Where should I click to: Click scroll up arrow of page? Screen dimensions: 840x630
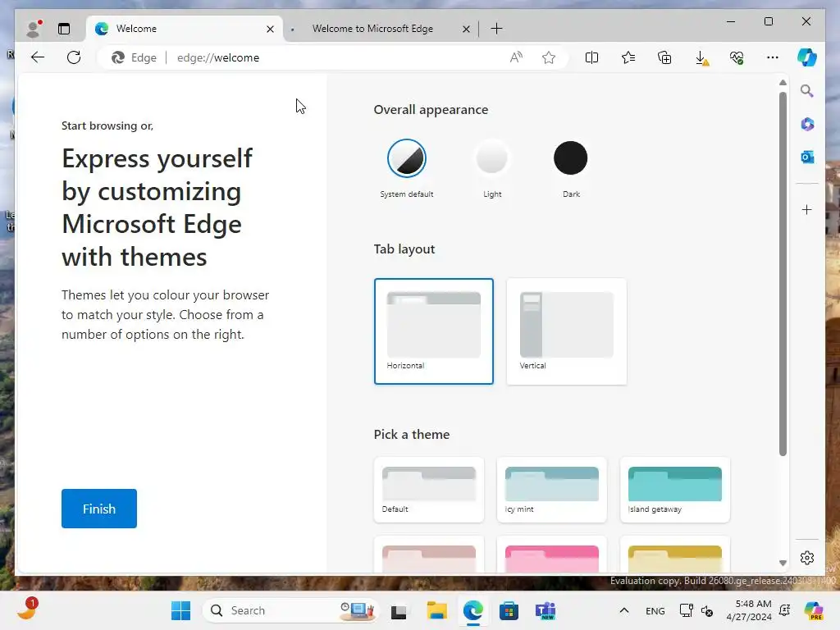coord(783,83)
